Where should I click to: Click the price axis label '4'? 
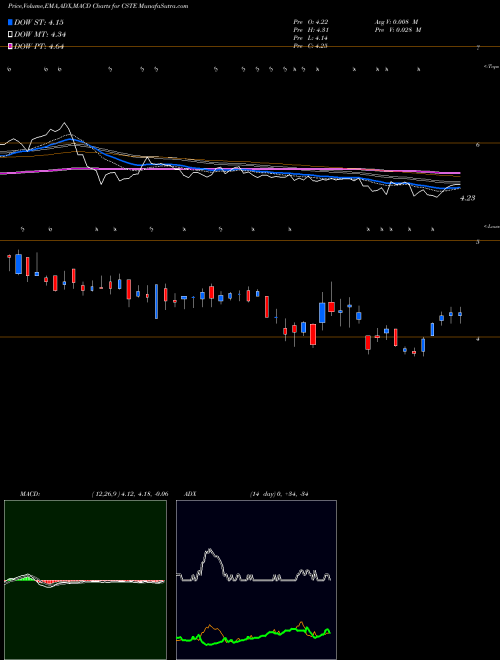478,338
